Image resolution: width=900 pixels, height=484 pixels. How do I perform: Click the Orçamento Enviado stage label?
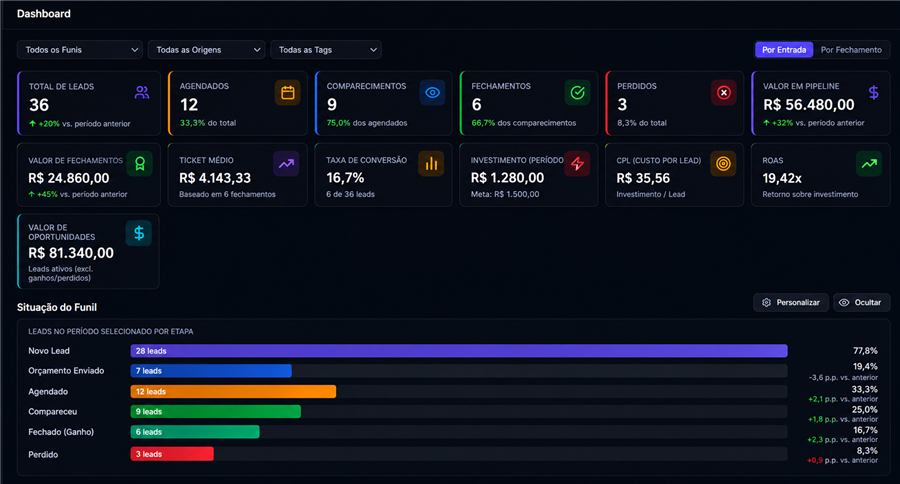pos(66,371)
